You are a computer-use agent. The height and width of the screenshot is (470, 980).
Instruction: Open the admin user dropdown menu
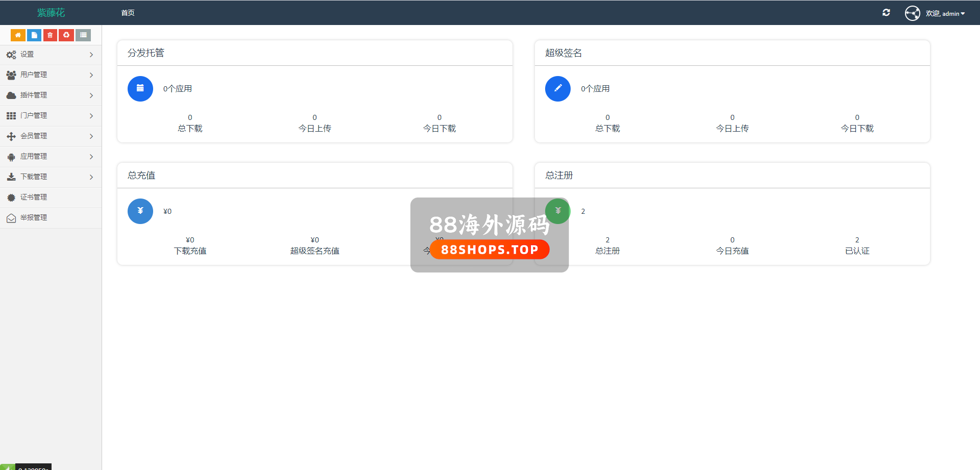[945, 14]
